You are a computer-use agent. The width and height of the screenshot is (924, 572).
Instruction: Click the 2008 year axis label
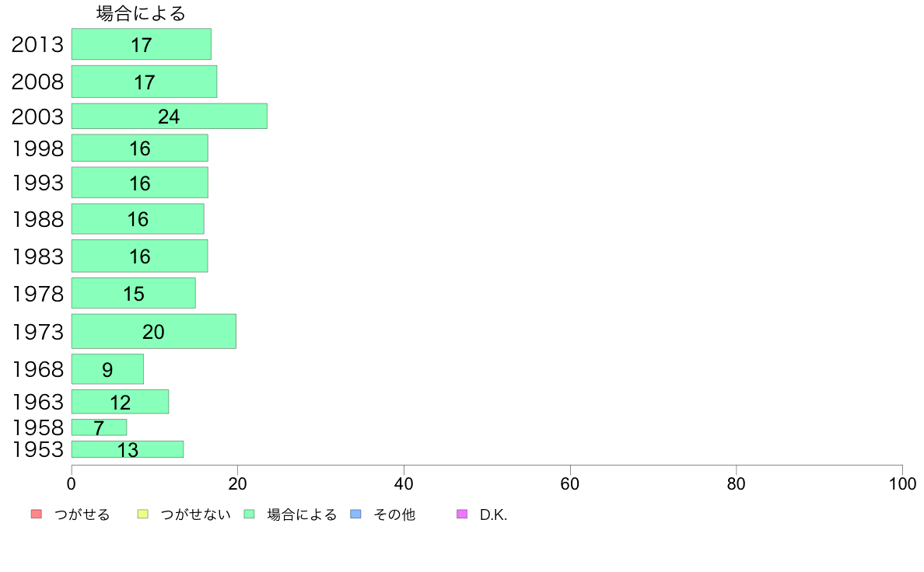point(37,82)
